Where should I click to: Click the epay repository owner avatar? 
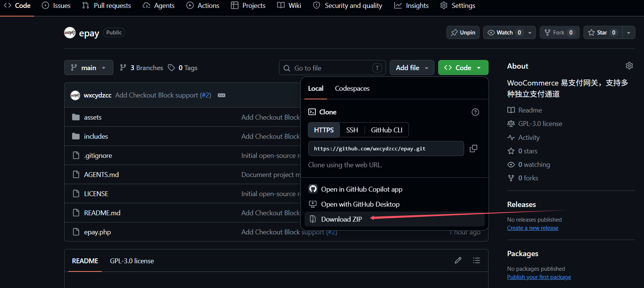click(70, 33)
